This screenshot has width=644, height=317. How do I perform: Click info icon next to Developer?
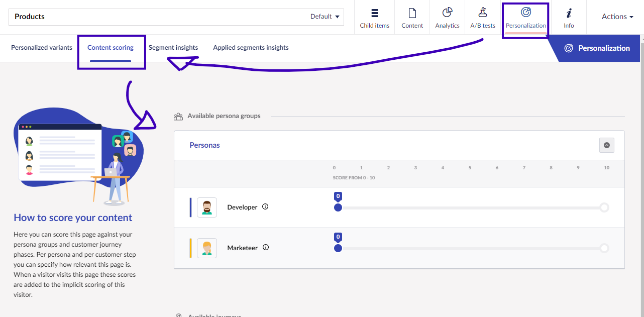coord(265,206)
